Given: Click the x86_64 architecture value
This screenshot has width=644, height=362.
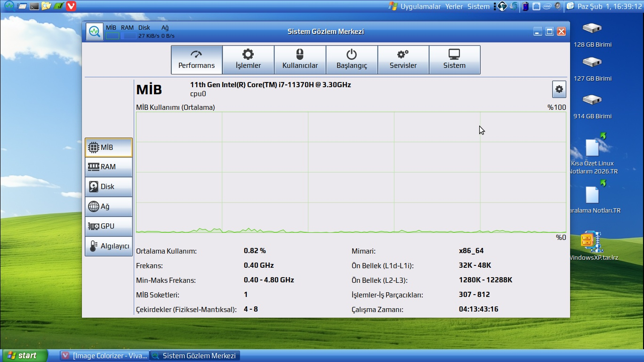Looking at the screenshot, I should 471,251.
